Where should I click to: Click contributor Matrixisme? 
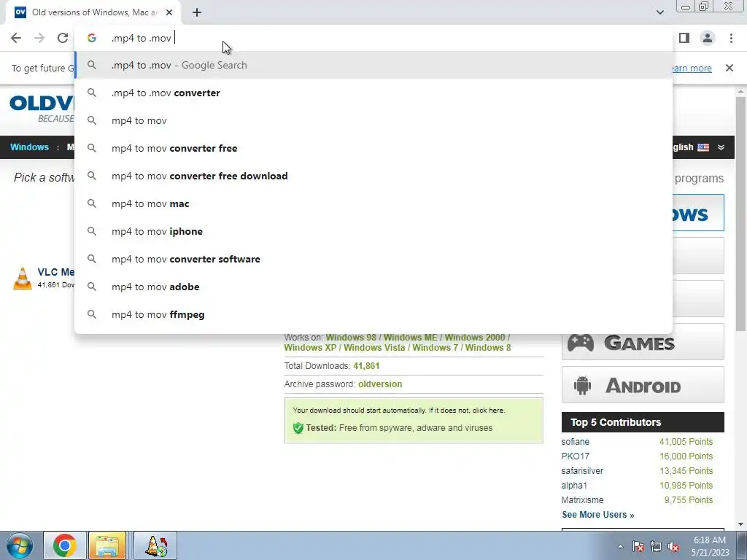pos(582,500)
